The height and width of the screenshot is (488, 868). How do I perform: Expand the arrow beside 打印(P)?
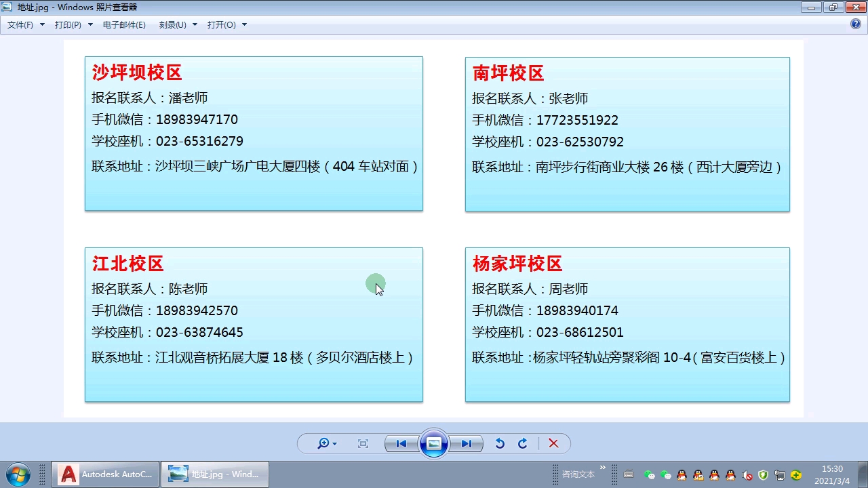90,24
